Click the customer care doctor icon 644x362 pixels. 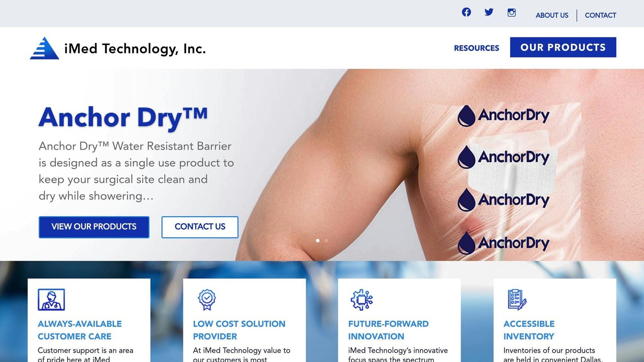(51, 299)
